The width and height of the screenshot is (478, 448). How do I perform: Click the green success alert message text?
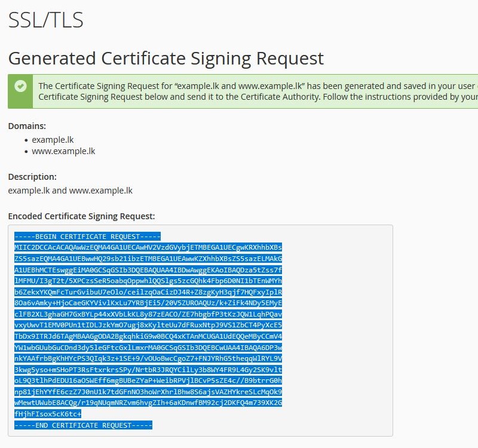pyautogui.click(x=258, y=91)
